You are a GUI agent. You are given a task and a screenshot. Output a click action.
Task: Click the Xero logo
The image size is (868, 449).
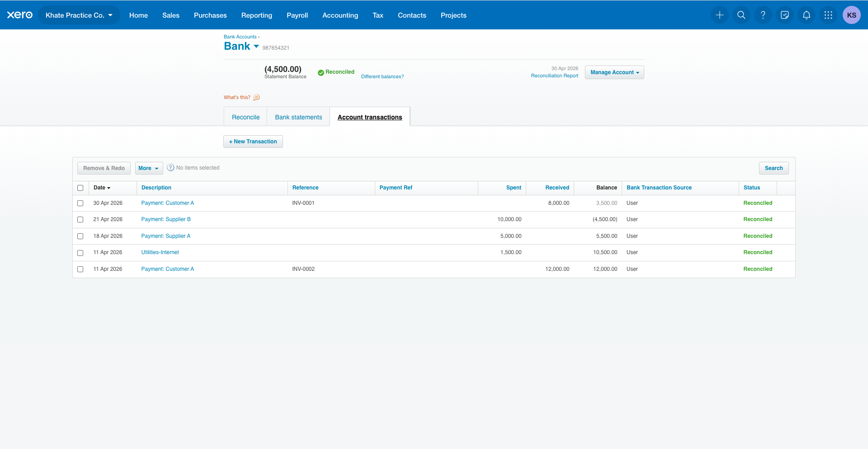point(20,15)
